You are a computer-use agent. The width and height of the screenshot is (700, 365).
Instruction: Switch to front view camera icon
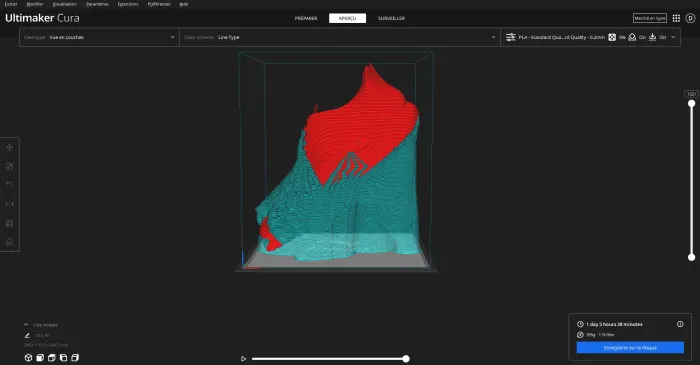coord(40,358)
